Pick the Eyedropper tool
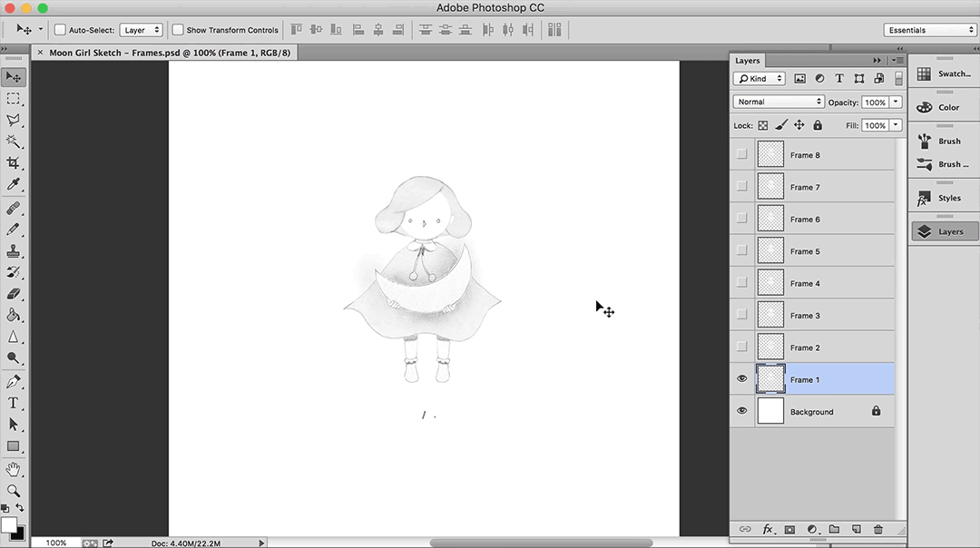The width and height of the screenshot is (980, 548). tap(14, 185)
